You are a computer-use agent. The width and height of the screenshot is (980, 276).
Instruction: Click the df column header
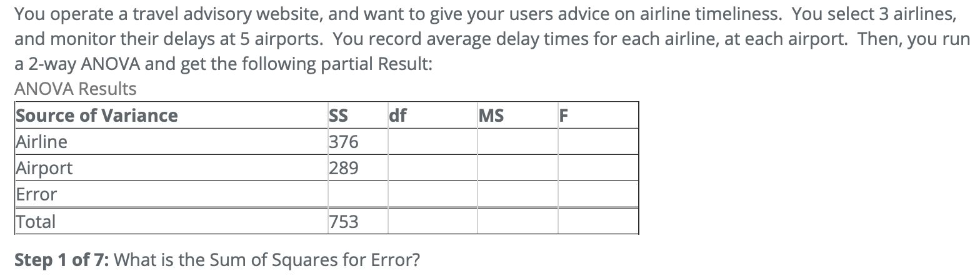click(x=397, y=116)
